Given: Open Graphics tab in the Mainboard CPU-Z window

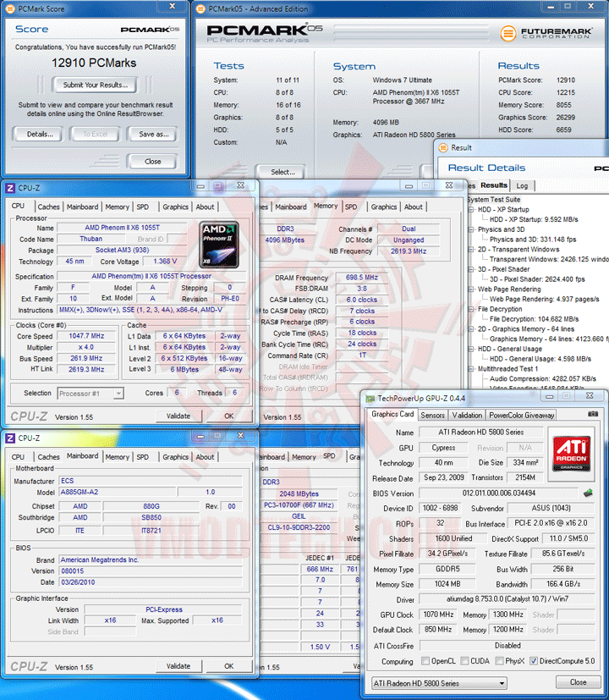Looking at the screenshot, I should pos(175,457).
